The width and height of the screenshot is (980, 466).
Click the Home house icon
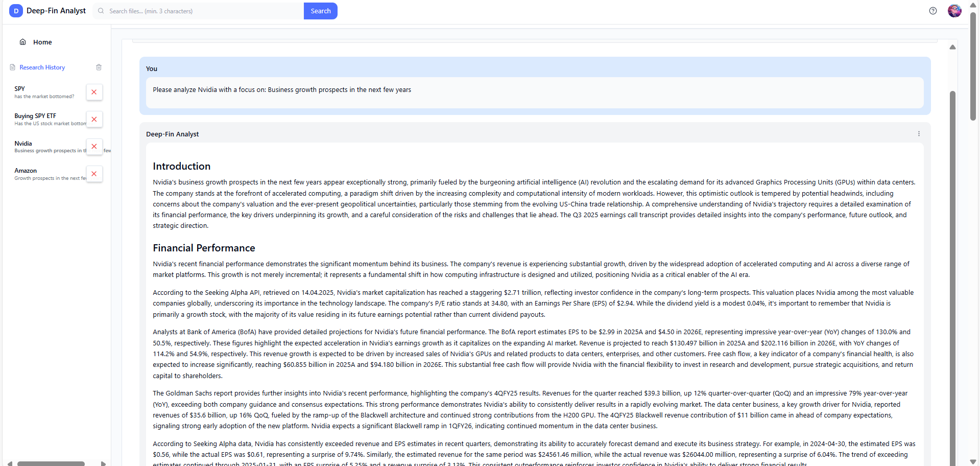click(23, 42)
